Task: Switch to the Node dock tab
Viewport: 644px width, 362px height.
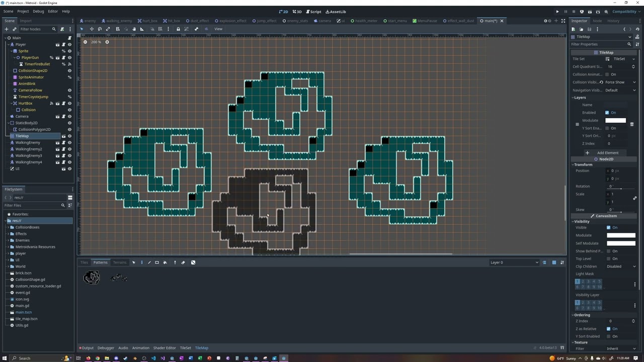Action: click(597, 21)
